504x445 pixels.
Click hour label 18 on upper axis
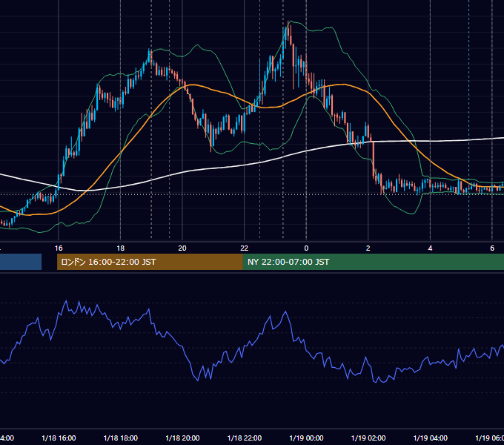pos(121,248)
